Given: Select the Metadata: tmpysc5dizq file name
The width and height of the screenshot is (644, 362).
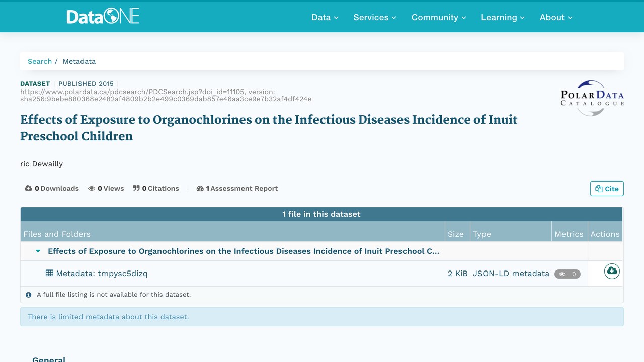Looking at the screenshot, I should coord(102,274).
